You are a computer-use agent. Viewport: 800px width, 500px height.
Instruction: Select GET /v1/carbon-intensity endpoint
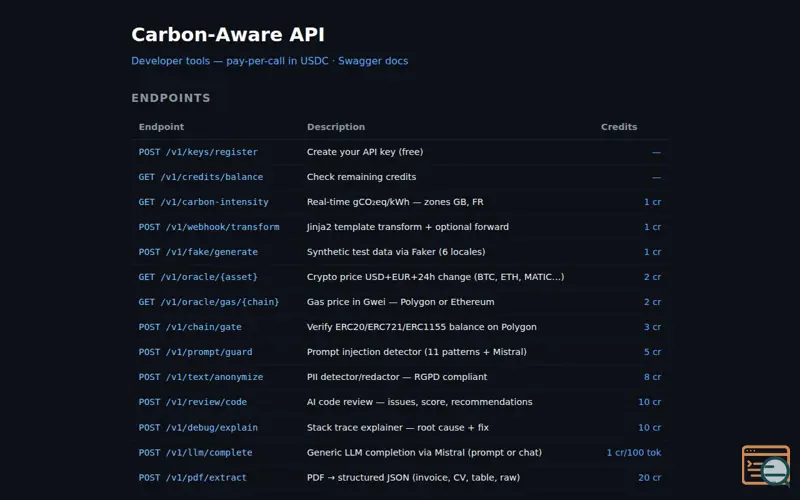click(x=203, y=202)
